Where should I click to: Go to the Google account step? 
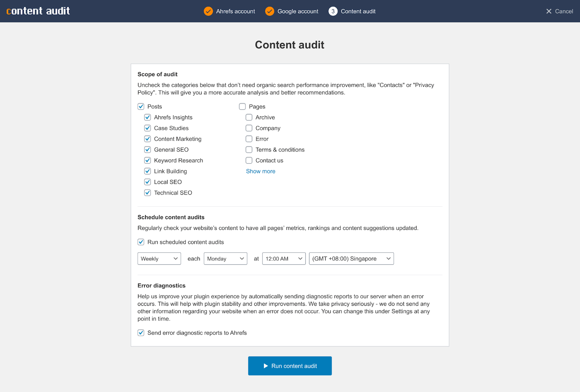298,11
